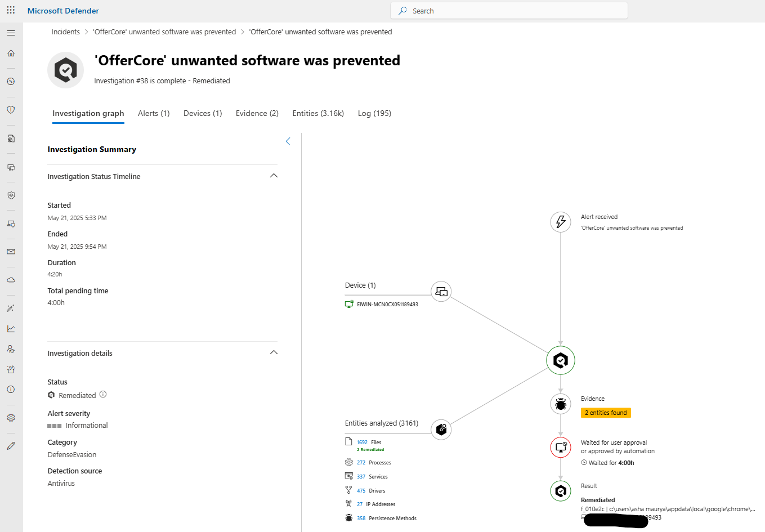Viewport: 765px width, 532px height.
Task: Click the waited-for-approval monitor node
Action: 561,448
